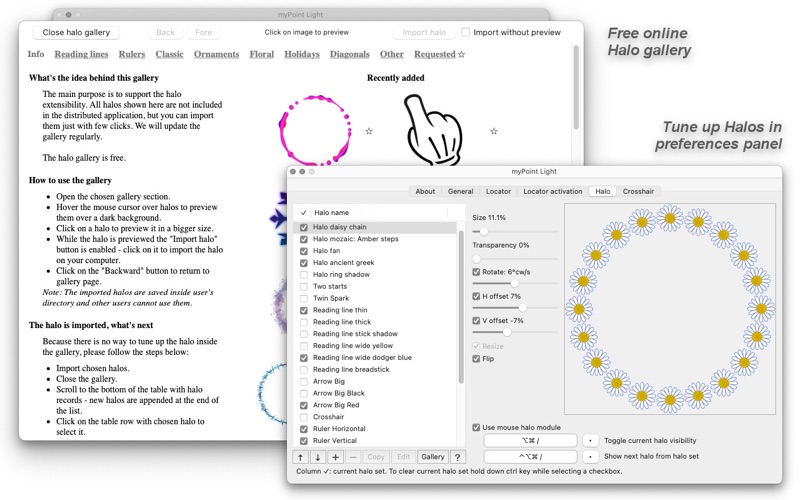Screen dimensions: 800x500
Task: Open the Gallery button in preferences
Action: click(x=433, y=457)
